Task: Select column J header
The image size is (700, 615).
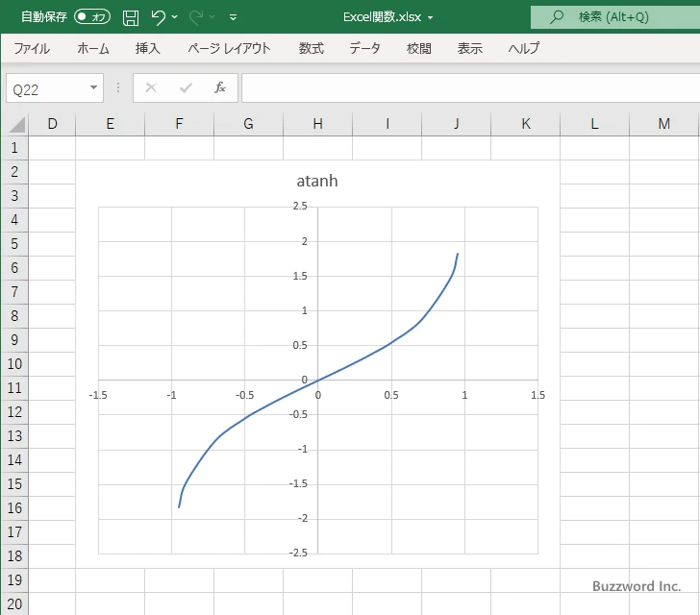Action: coord(456,124)
